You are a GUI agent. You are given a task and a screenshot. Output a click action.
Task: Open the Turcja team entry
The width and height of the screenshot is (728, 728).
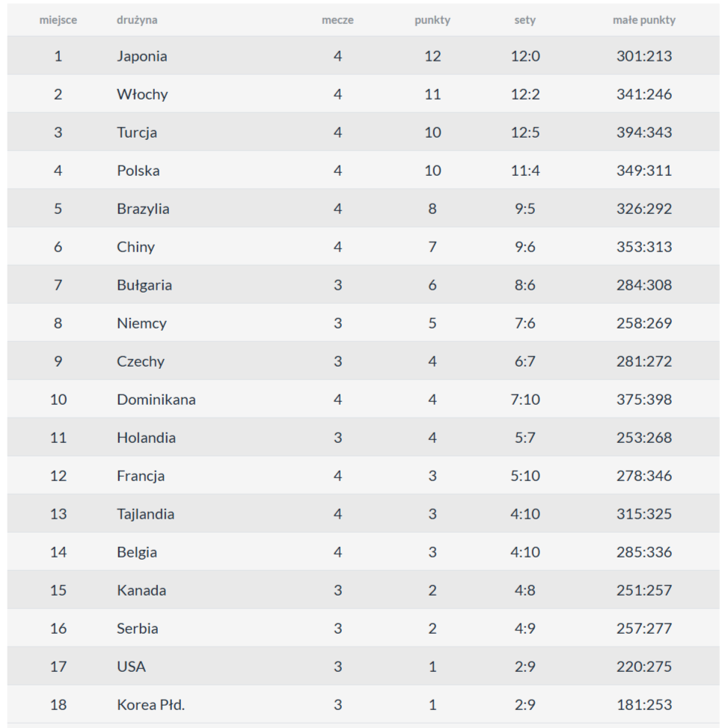[x=137, y=132]
